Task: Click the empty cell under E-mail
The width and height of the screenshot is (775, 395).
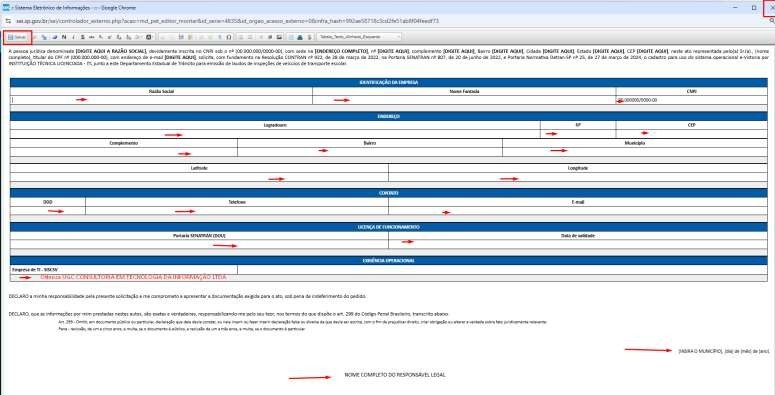Action: click(578, 211)
